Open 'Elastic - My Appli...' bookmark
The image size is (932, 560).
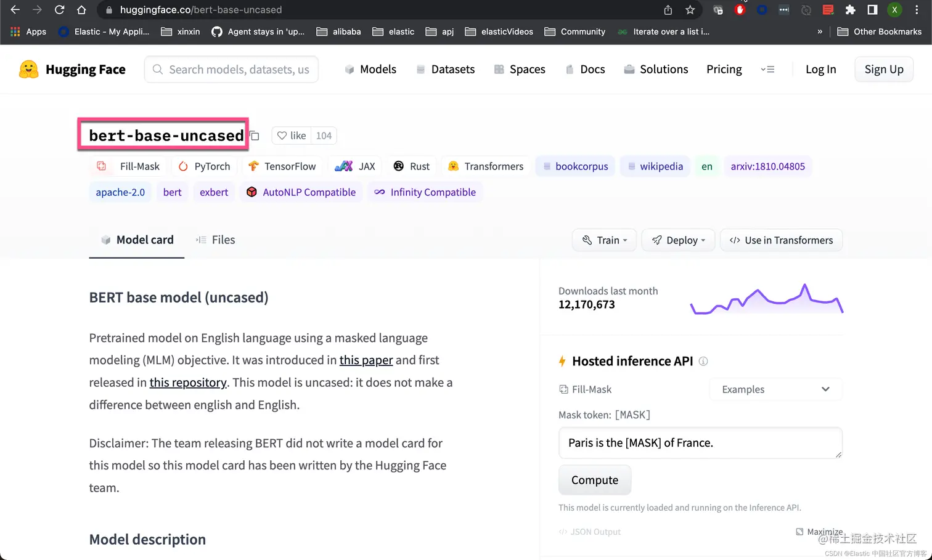tap(104, 31)
